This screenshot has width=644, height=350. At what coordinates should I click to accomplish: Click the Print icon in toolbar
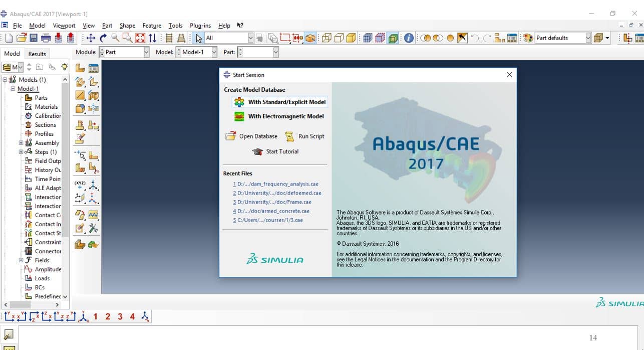tap(46, 38)
